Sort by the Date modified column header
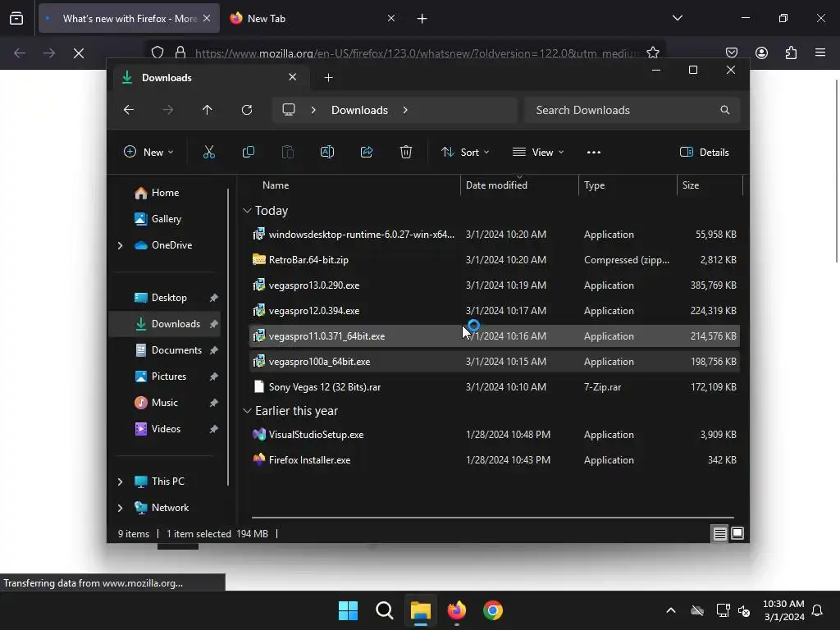 click(519, 185)
